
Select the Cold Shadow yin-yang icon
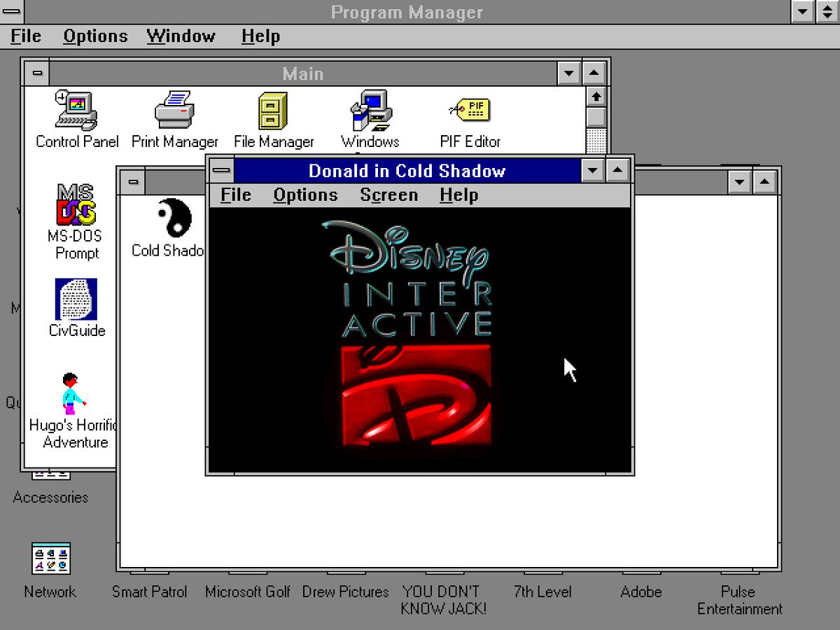173,217
